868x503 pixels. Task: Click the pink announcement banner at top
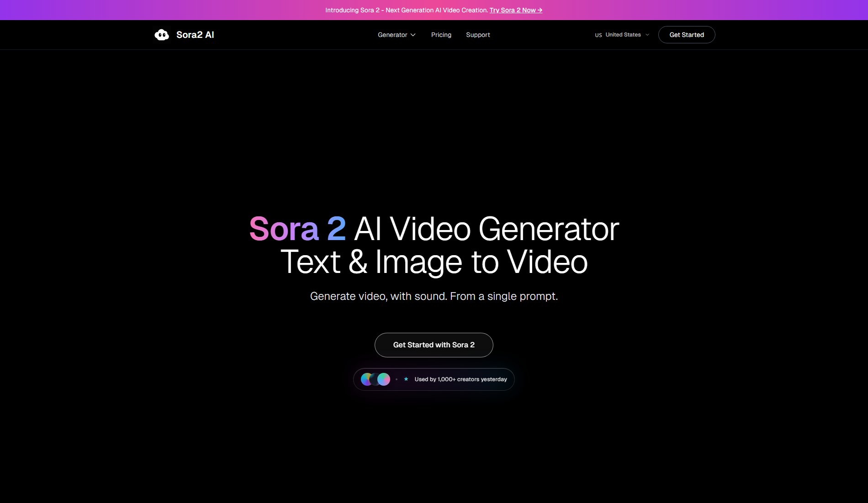click(x=434, y=10)
